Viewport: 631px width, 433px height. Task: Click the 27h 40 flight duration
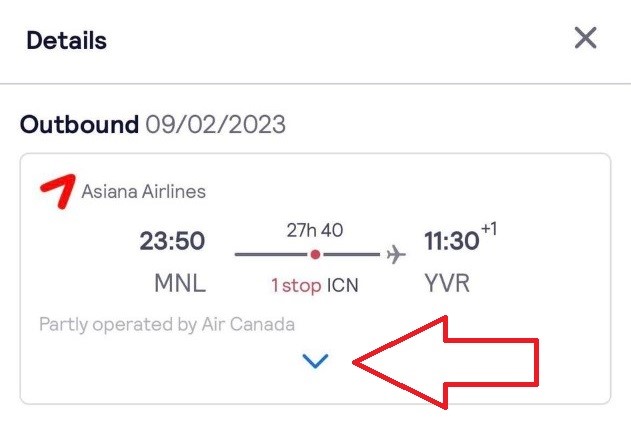tap(315, 230)
